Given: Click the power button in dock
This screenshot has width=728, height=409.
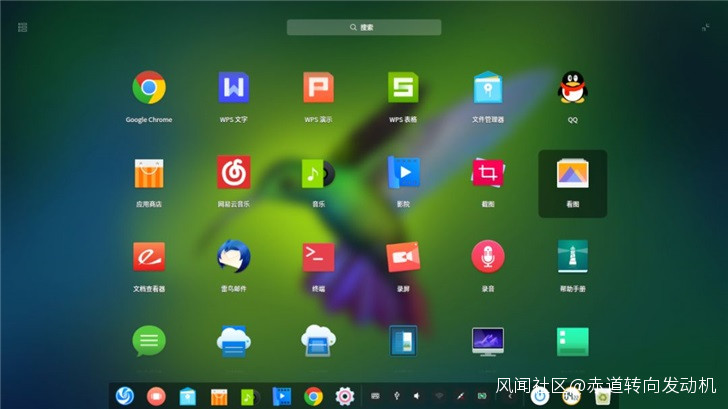Looking at the screenshot, I should [x=540, y=396].
